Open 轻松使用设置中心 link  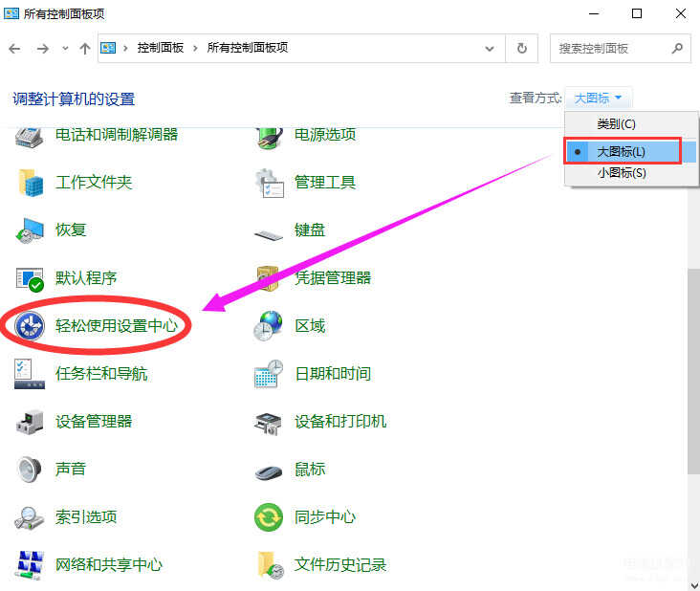(117, 326)
